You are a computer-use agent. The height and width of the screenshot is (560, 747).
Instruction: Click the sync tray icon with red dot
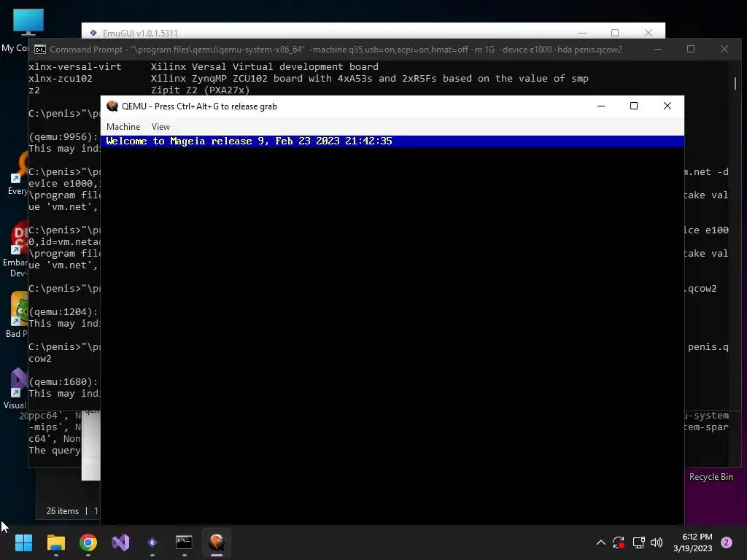click(619, 542)
